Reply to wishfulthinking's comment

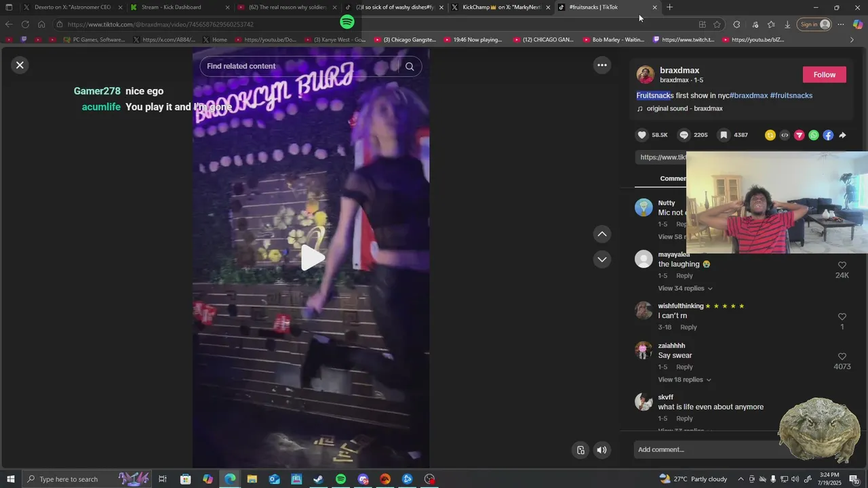(x=688, y=327)
